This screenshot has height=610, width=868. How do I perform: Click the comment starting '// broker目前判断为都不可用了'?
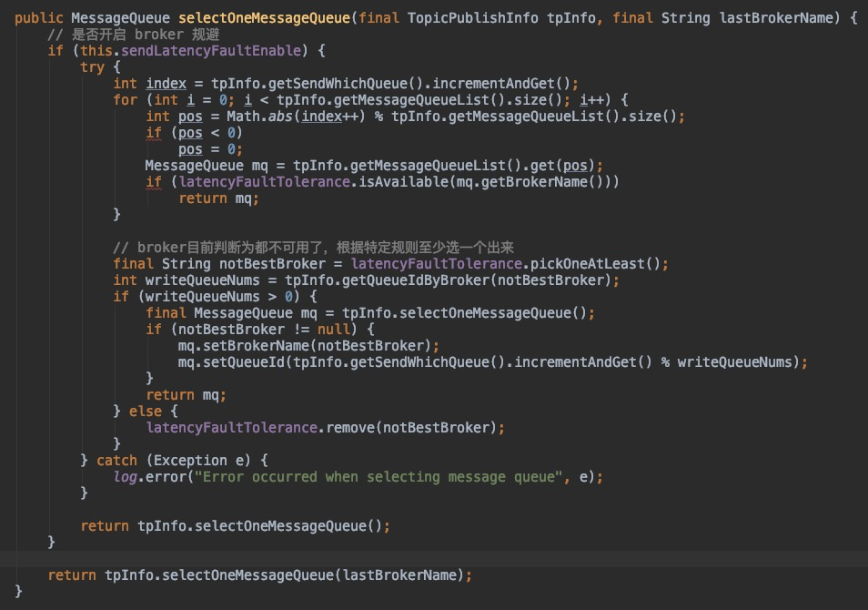[313, 248]
